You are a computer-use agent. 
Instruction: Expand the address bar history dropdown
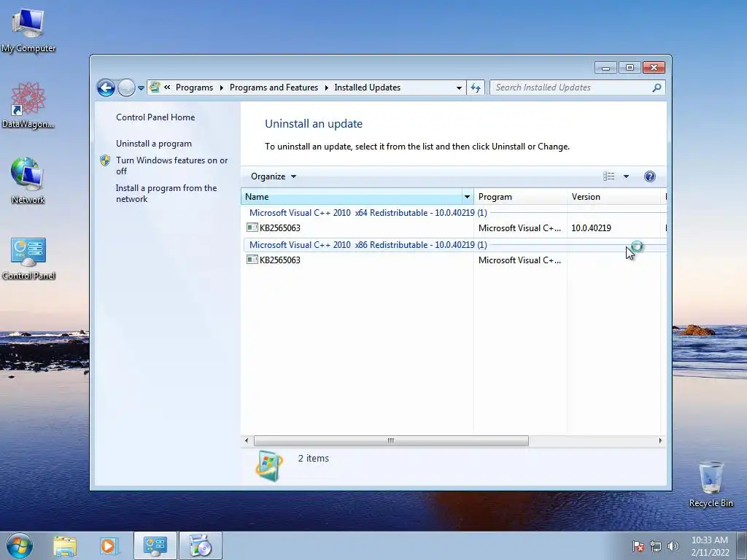pyautogui.click(x=459, y=88)
